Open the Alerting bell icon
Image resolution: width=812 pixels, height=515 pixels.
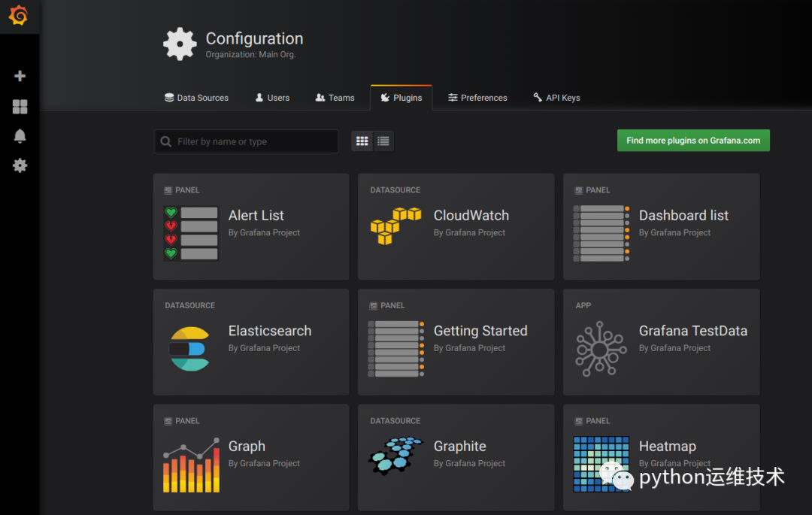(20, 135)
